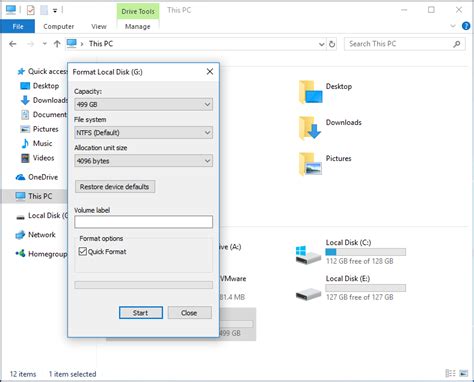Open Explorer Help question mark icon
Image resolution: width=474 pixels, height=382 pixels.
(466, 26)
